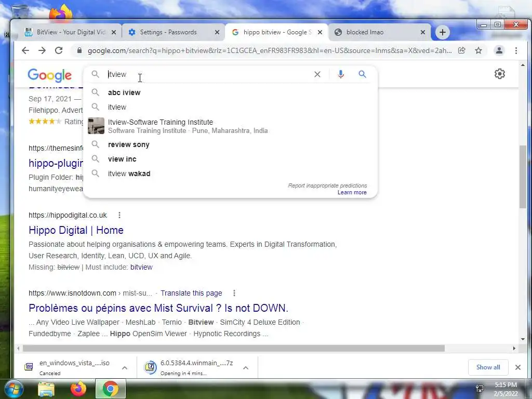Click 'Report inappropriate predictions'
The width and height of the screenshot is (532, 399).
(327, 185)
